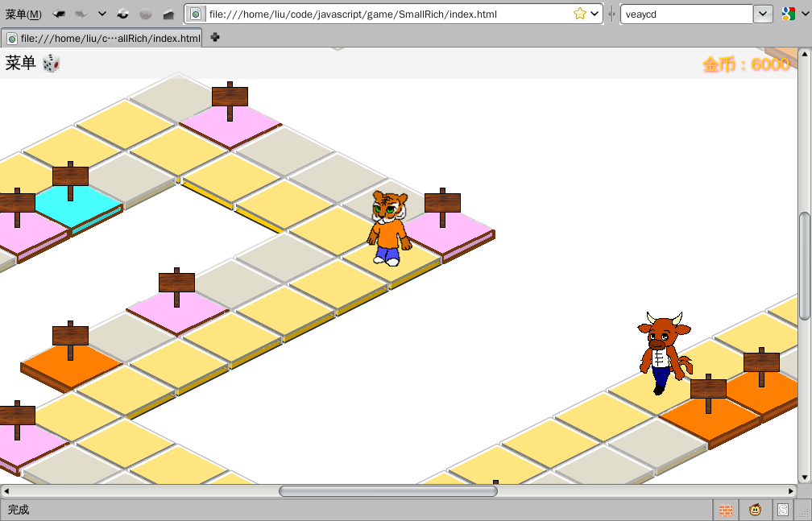Click the horizontal scrollbar right arrow

792,491
